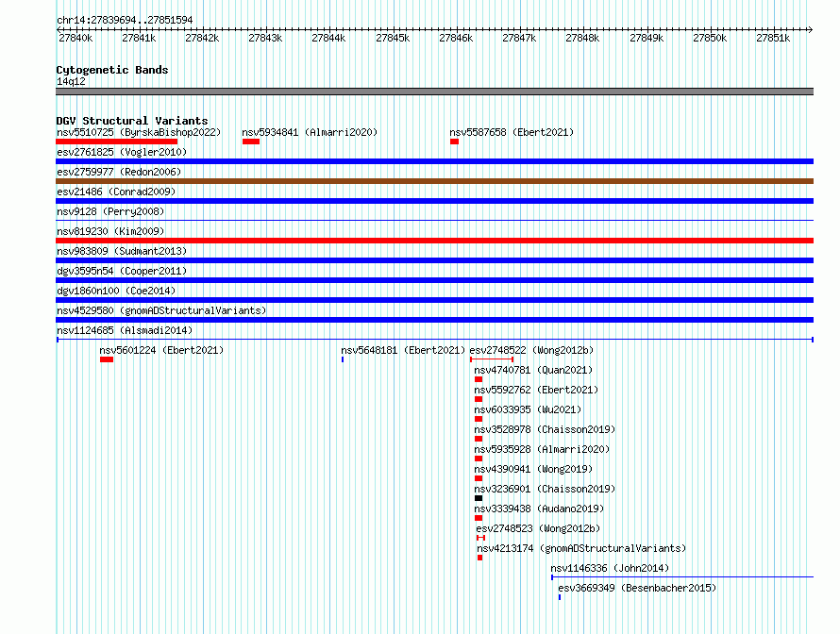Click the blue bar of nsv983809 (Sudmant2013)
Screen dimensions: 840x634
tap(434, 260)
